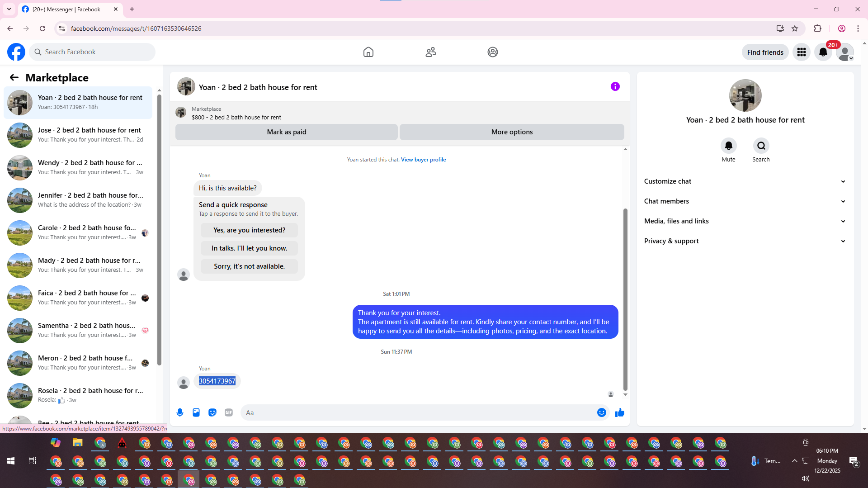Click More options button
This screenshot has height=488, width=868.
pos(512,132)
